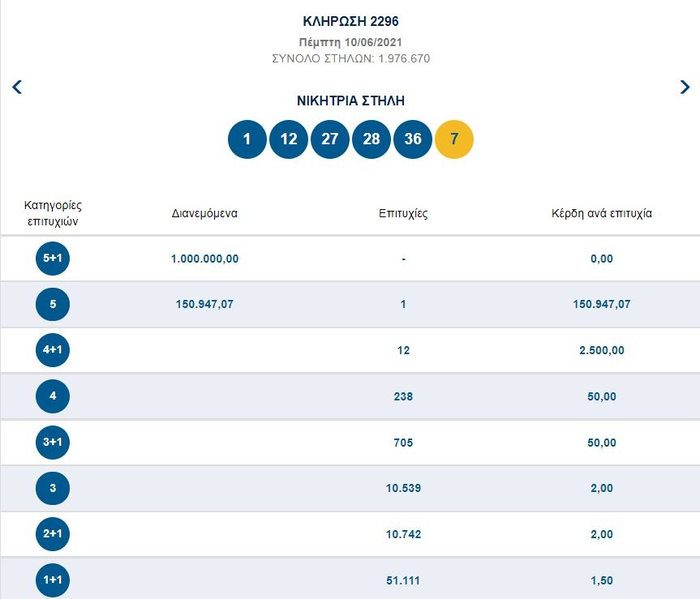Go to the next draw with right arrow
This screenshot has height=599, width=700.
685,87
